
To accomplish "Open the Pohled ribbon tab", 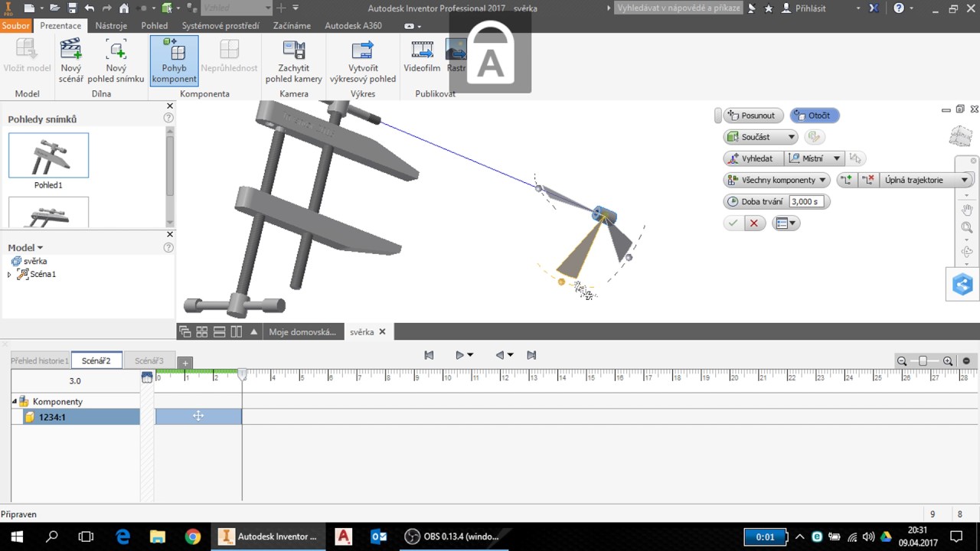I will click(x=155, y=25).
